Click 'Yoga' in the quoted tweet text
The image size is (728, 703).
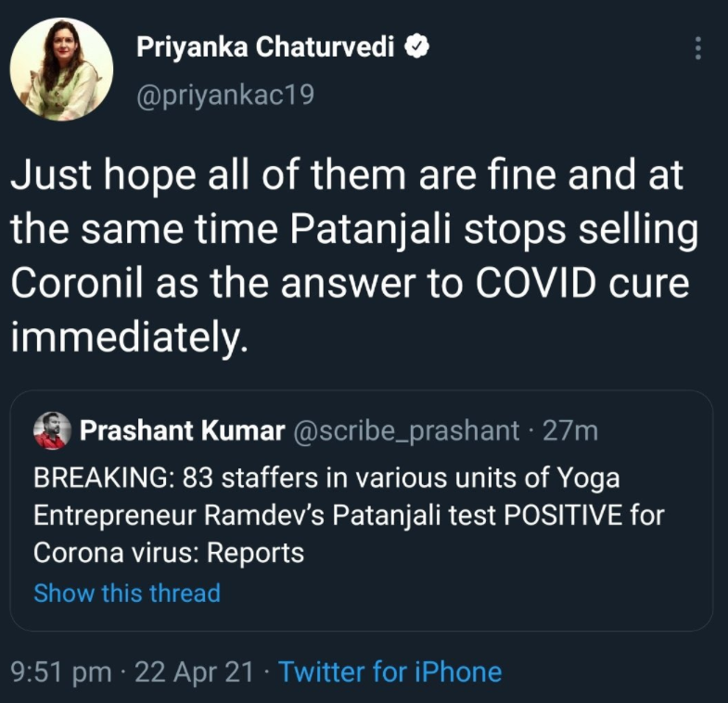[588, 479]
